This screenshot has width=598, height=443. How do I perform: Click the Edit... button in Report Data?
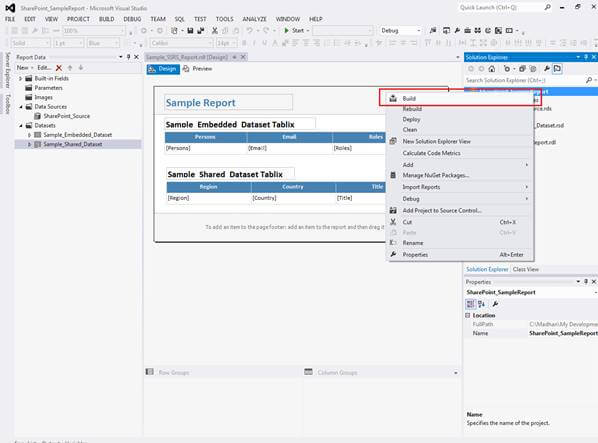click(x=44, y=68)
